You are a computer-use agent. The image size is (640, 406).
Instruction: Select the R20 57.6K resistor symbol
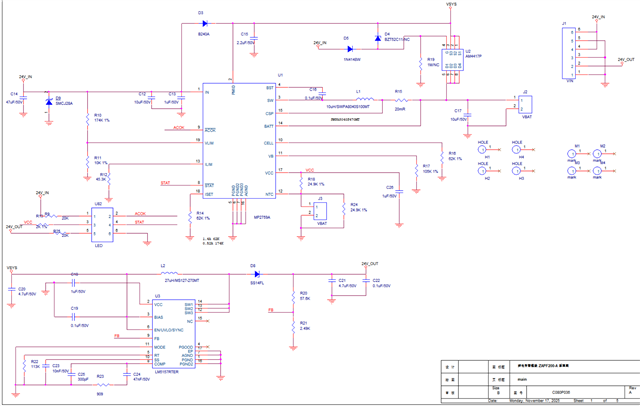293,297
